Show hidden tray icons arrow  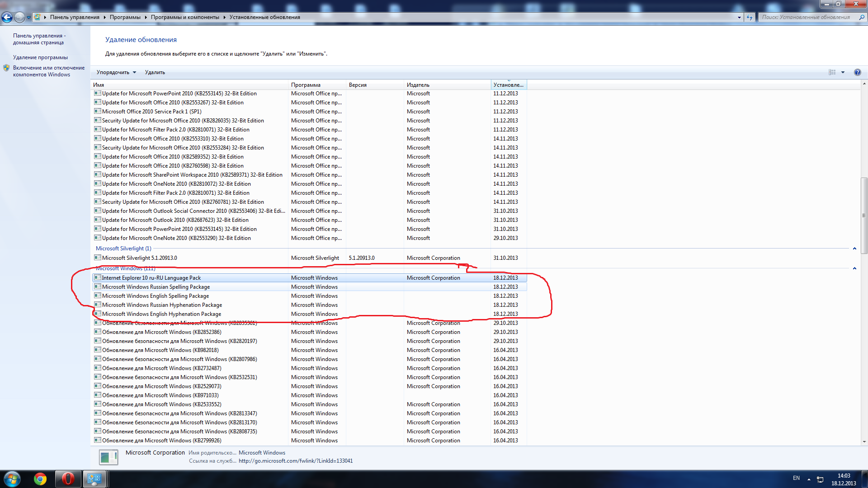[809, 479]
